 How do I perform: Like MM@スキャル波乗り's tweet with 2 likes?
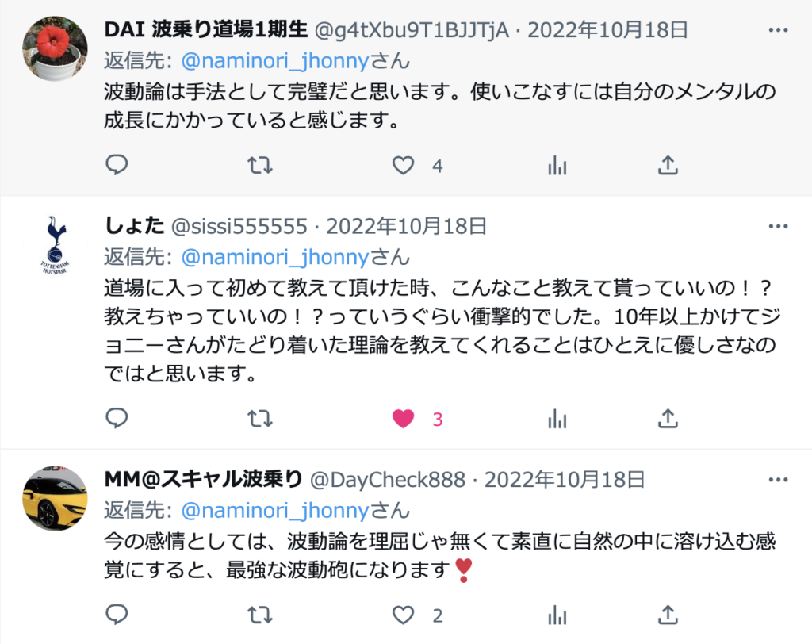(x=403, y=615)
